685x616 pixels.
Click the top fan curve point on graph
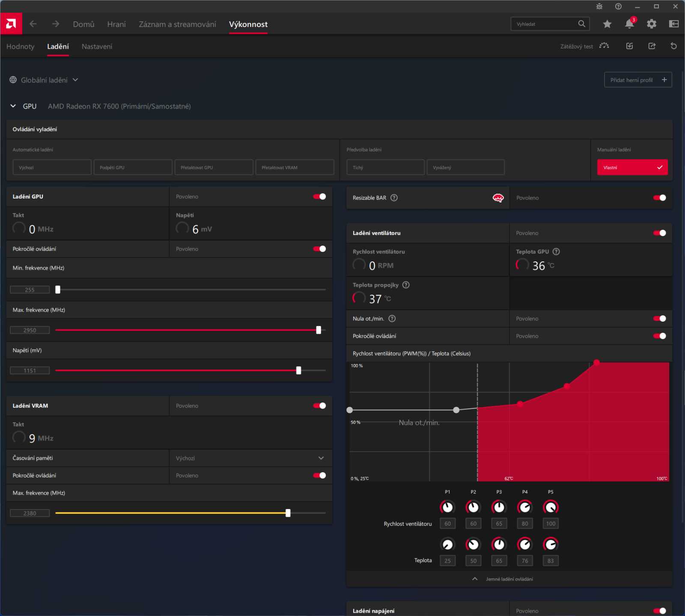[596, 362]
